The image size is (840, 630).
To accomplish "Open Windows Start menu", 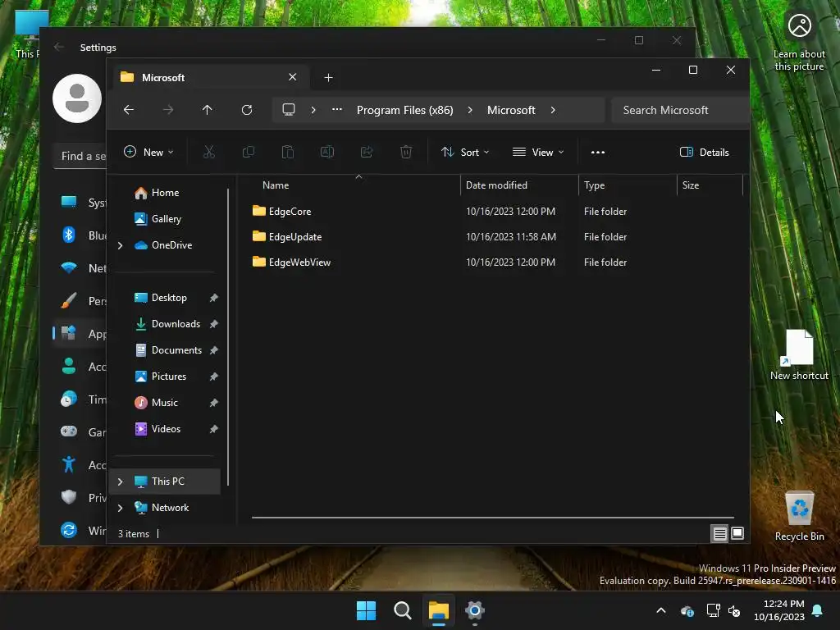I will point(367,610).
